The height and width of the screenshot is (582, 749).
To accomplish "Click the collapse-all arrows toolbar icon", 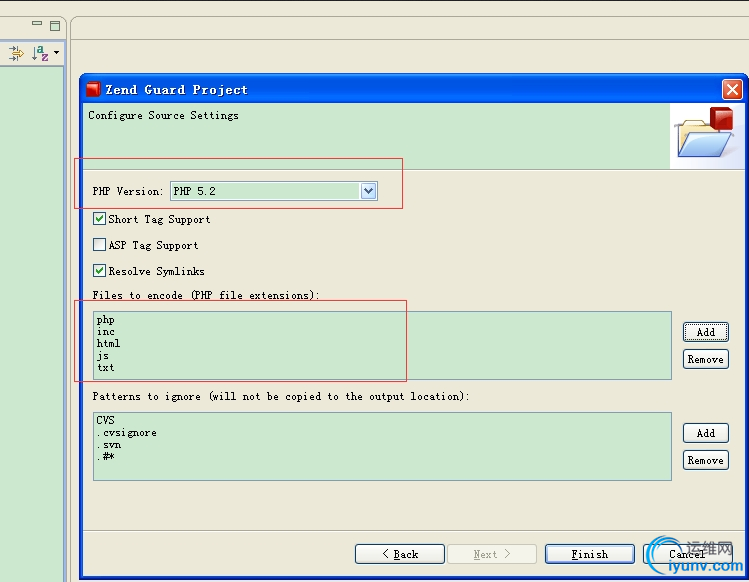I will [x=16, y=53].
